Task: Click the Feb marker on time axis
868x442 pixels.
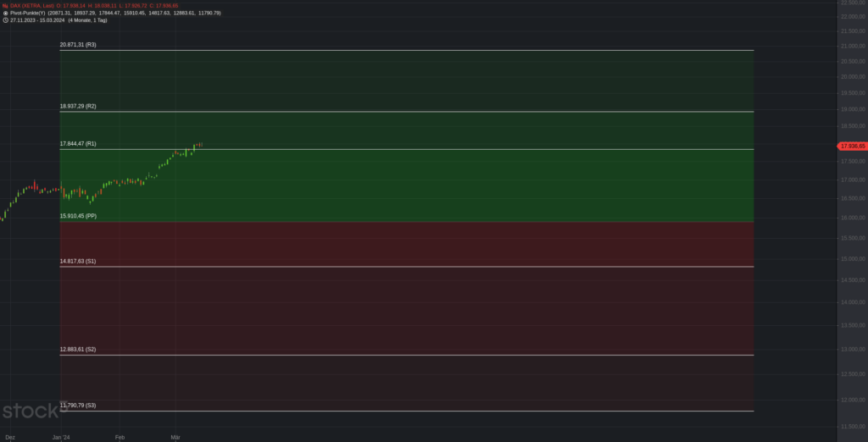Action: pos(120,437)
